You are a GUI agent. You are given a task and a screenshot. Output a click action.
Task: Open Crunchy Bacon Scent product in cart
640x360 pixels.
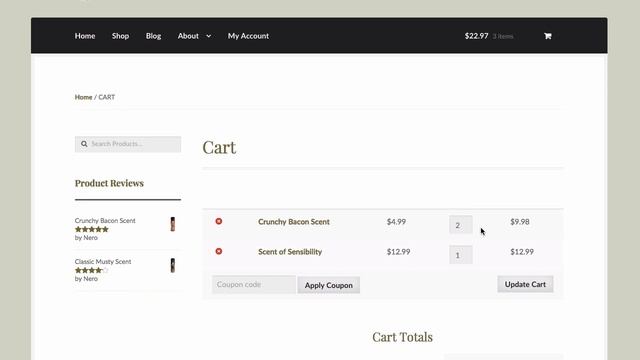(x=293, y=222)
